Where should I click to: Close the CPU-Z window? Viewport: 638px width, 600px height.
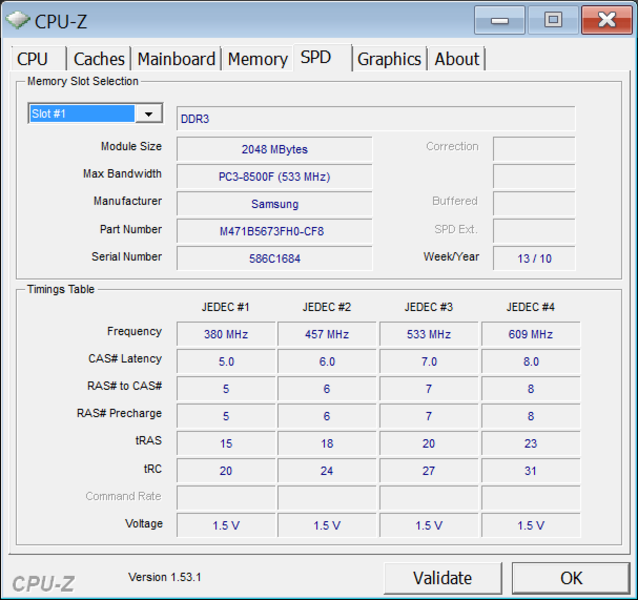606,20
